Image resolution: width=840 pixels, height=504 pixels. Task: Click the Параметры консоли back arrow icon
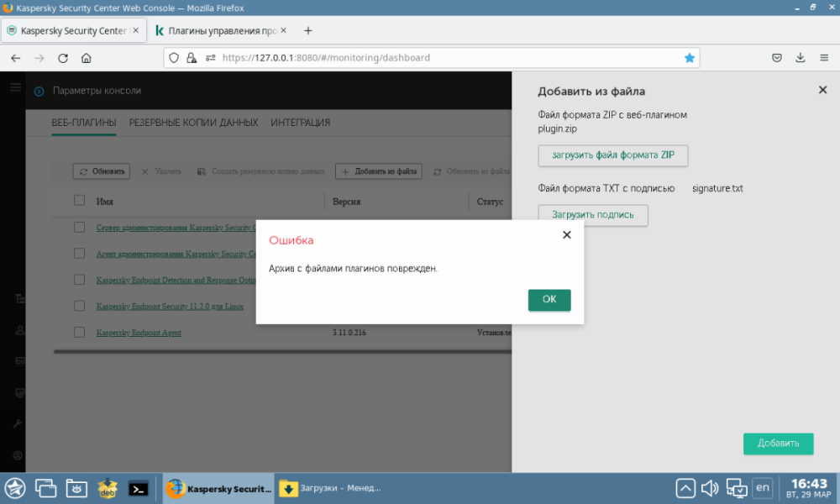pyautogui.click(x=39, y=91)
